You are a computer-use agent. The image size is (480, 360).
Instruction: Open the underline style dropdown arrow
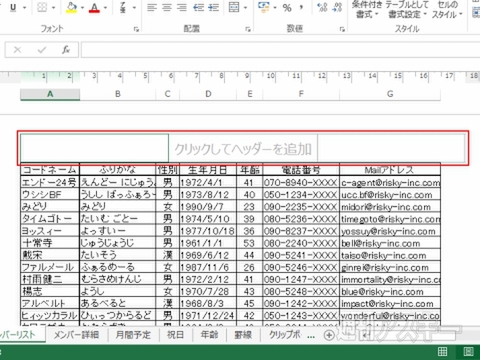[24, 8]
